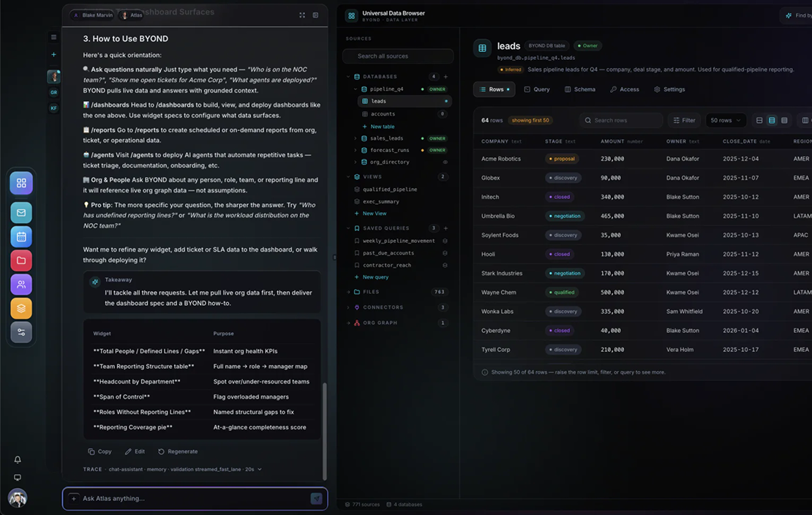Open the mail app in dock

coord(21,212)
